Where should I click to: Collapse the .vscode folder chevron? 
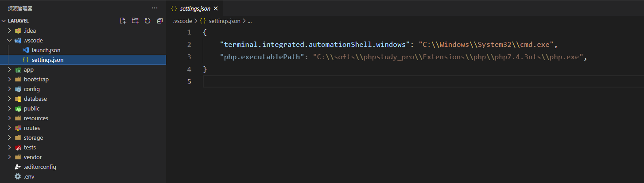click(10, 40)
